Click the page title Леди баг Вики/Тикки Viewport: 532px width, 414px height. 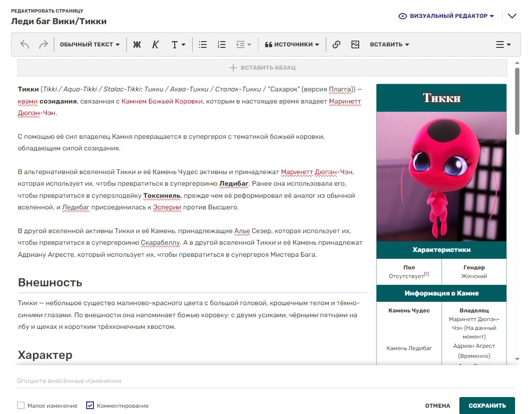pyautogui.click(x=59, y=21)
